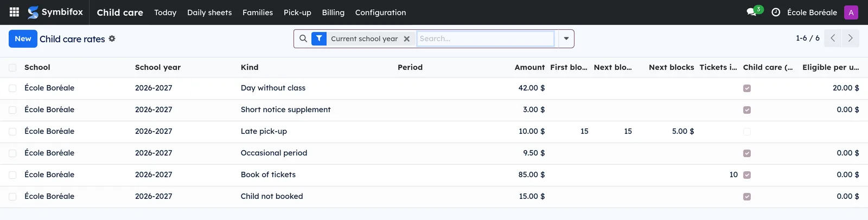Select the Occasional period row checkbox
The width and height of the screenshot is (868, 220).
click(x=12, y=153)
